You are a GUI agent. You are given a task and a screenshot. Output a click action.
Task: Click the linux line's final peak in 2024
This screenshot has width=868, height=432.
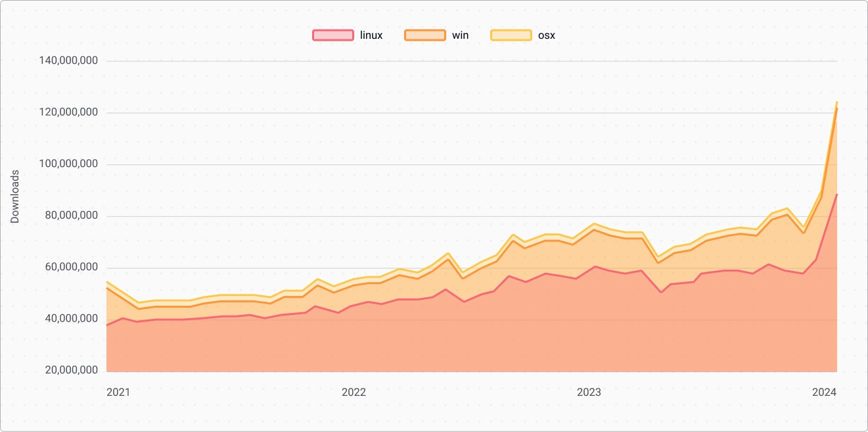coord(836,195)
